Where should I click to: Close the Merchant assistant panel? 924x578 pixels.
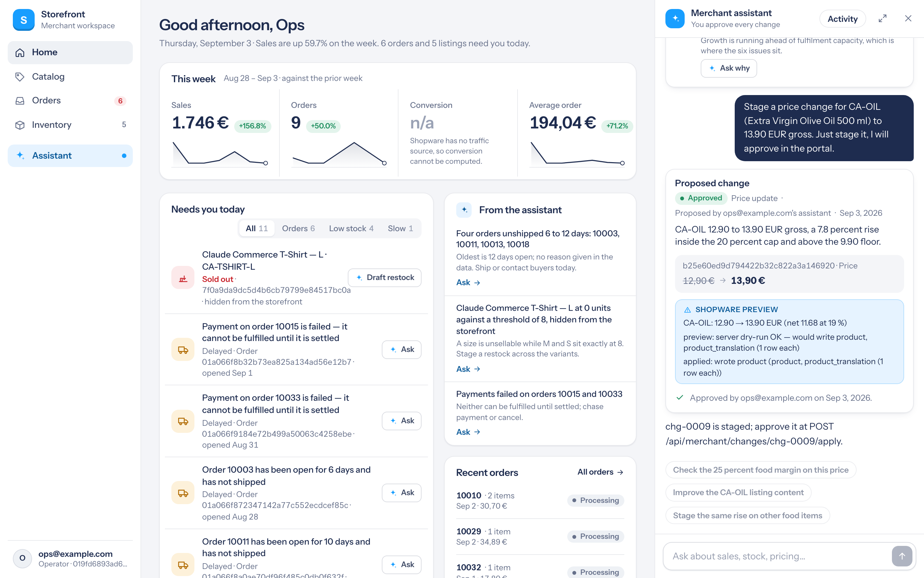[x=908, y=18]
